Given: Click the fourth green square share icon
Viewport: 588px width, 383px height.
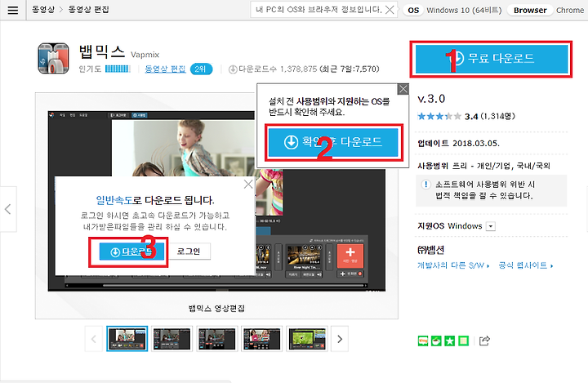Looking at the screenshot, I should coord(464,341).
